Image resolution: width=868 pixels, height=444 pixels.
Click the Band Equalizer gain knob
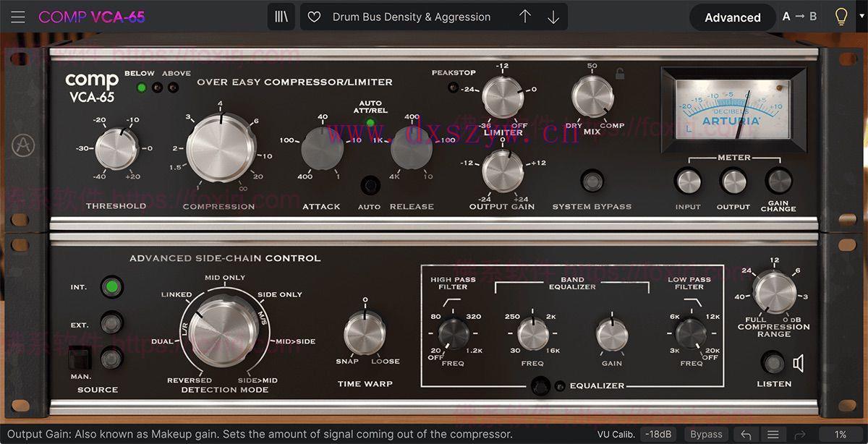(x=612, y=334)
